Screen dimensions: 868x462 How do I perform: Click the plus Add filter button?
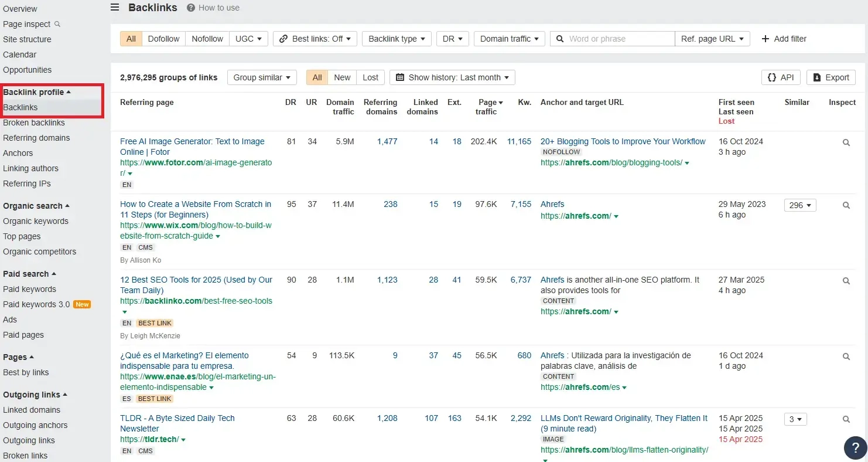pyautogui.click(x=784, y=39)
